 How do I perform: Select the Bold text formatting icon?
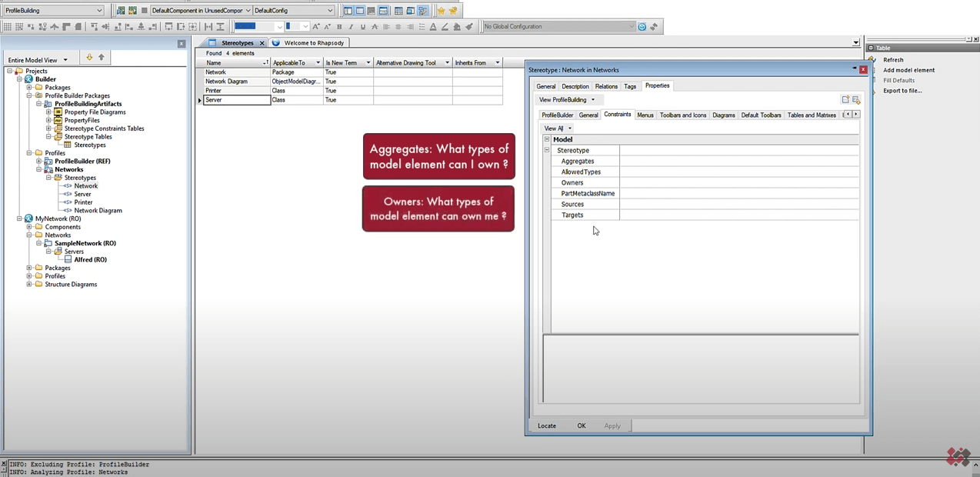coord(338,26)
